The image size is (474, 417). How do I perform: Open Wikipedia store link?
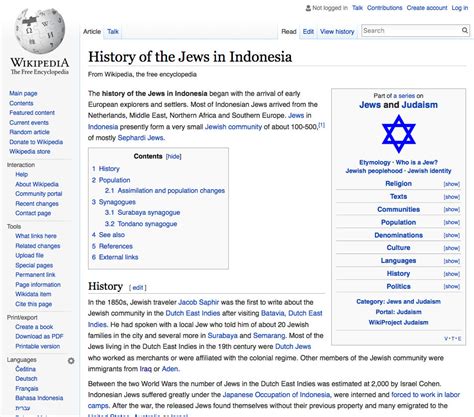pyautogui.click(x=30, y=152)
